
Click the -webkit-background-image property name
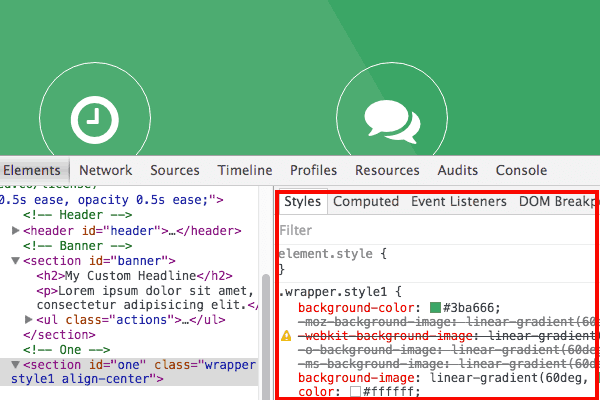385,336
